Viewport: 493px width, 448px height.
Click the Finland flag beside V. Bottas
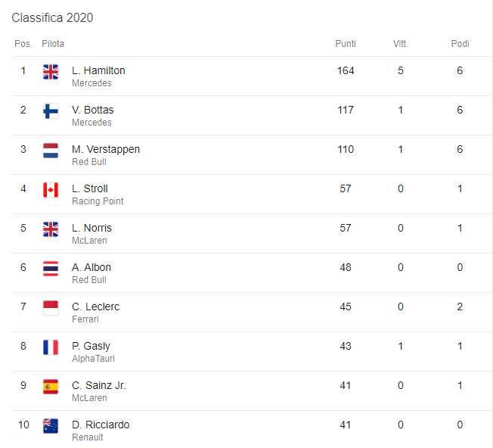click(51, 111)
